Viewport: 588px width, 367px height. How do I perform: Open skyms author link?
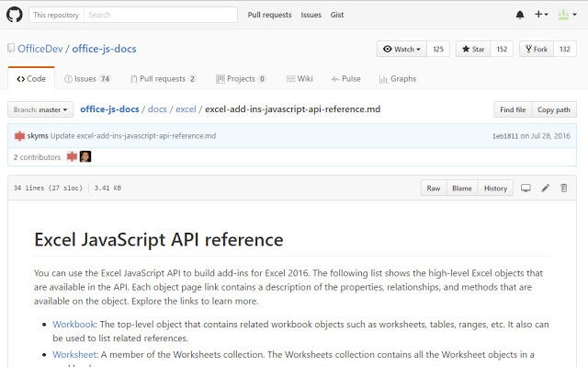coord(38,136)
